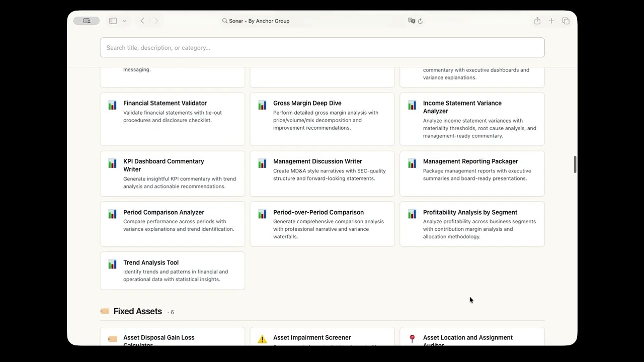Open the Income Statement Variance Analyzer card
The height and width of the screenshot is (362, 644).
pos(472,119)
